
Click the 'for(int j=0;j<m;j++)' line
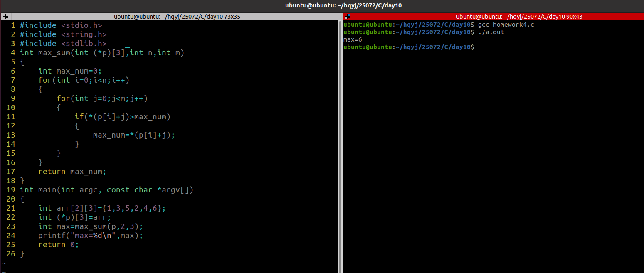102,98
